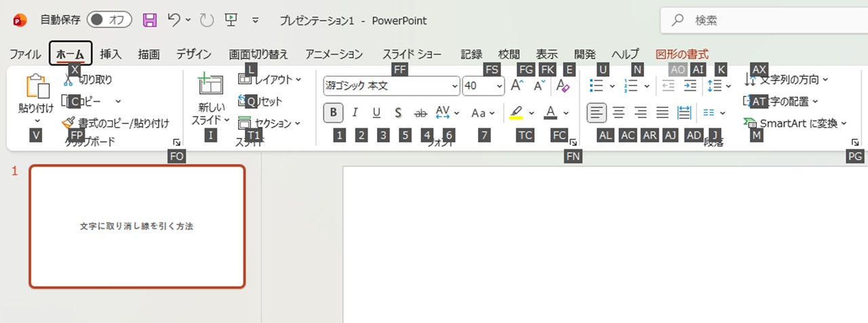Open the ヘルプ tab
Image resolution: width=868 pixels, height=323 pixels.
click(625, 54)
